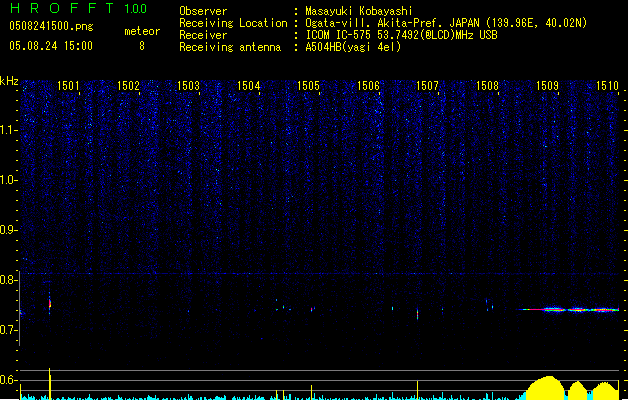Click the 1502 time marker
Viewport: 629px width, 400px height.
pyautogui.click(x=128, y=86)
